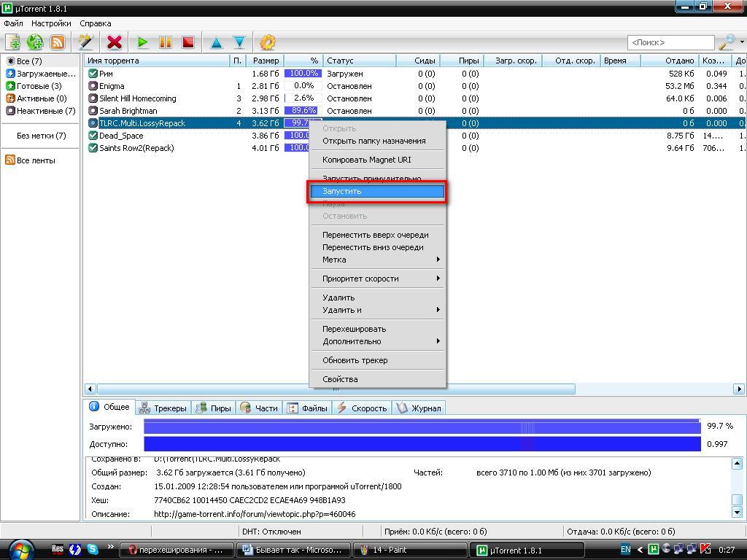The width and height of the screenshot is (747, 560).
Task: Switch to the Части tab
Action: 259,408
